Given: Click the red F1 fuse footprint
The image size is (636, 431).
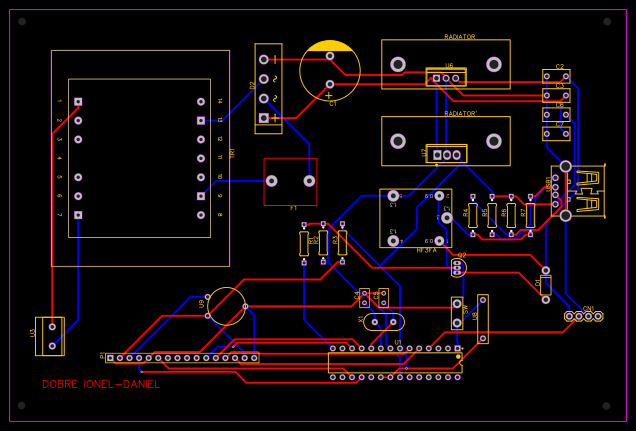Looking at the screenshot, I should pyautogui.click(x=290, y=181).
